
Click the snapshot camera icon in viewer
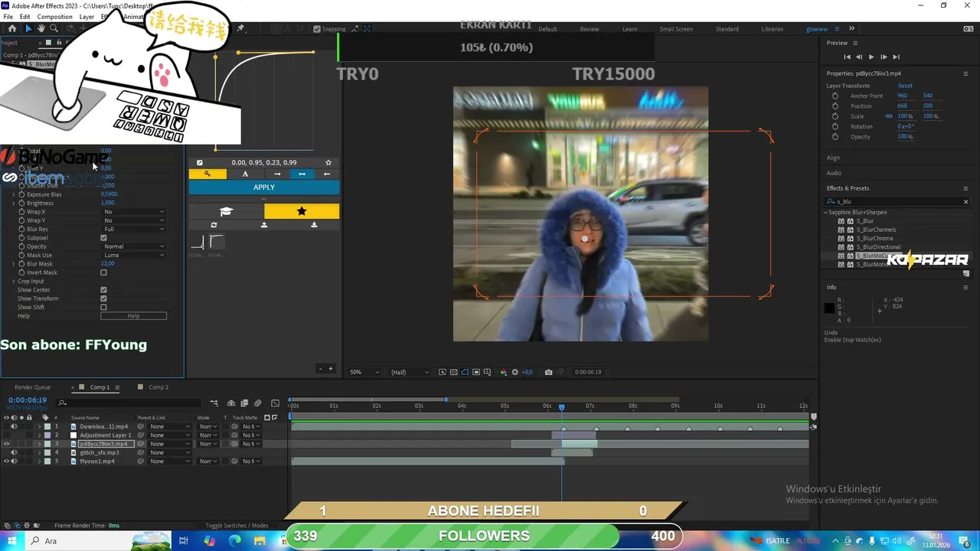(x=548, y=372)
